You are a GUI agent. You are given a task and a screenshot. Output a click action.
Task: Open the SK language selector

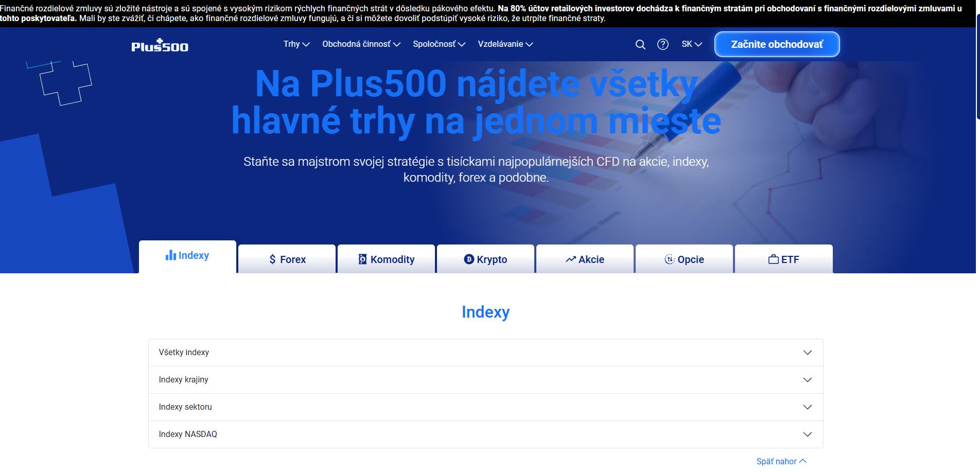coord(692,44)
